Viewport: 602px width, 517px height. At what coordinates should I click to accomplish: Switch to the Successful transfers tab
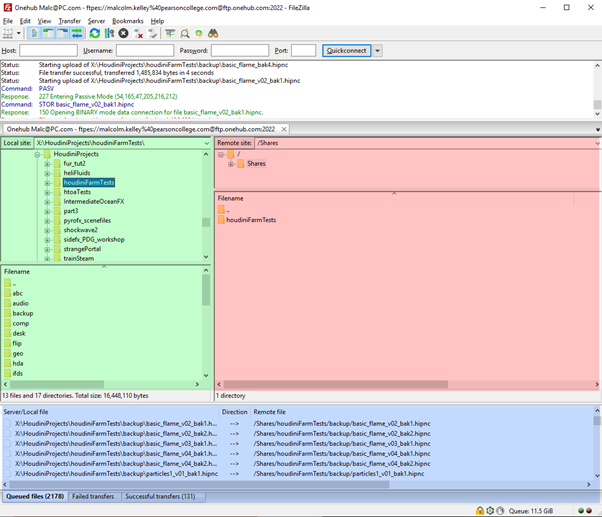160,496
